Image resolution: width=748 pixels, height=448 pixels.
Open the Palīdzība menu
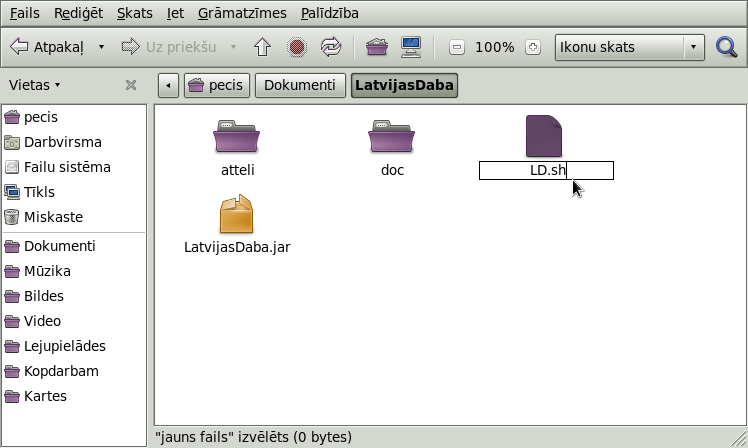point(330,13)
